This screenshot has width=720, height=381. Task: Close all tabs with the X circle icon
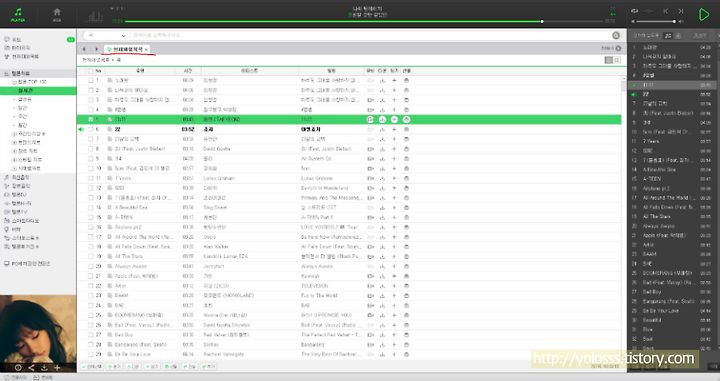(x=618, y=48)
